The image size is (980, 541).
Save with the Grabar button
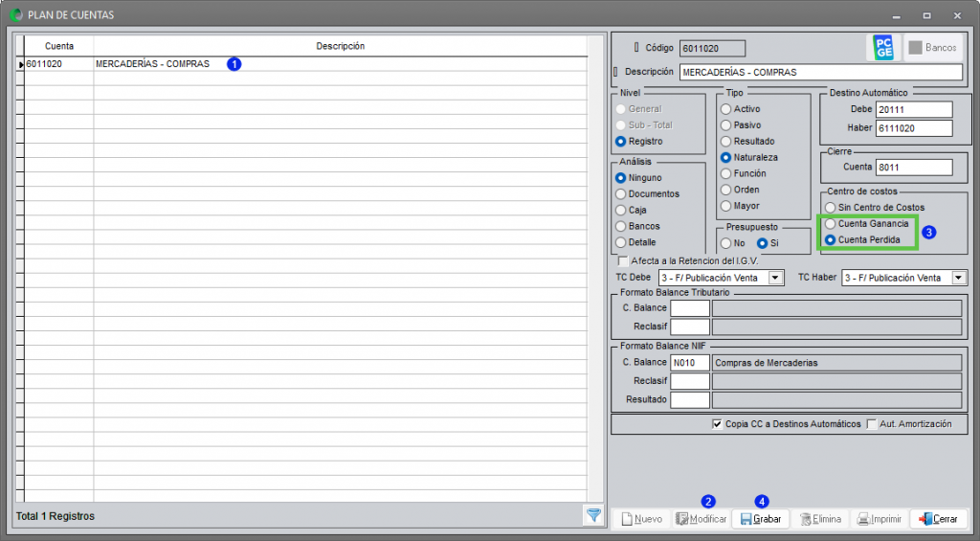[x=761, y=519]
